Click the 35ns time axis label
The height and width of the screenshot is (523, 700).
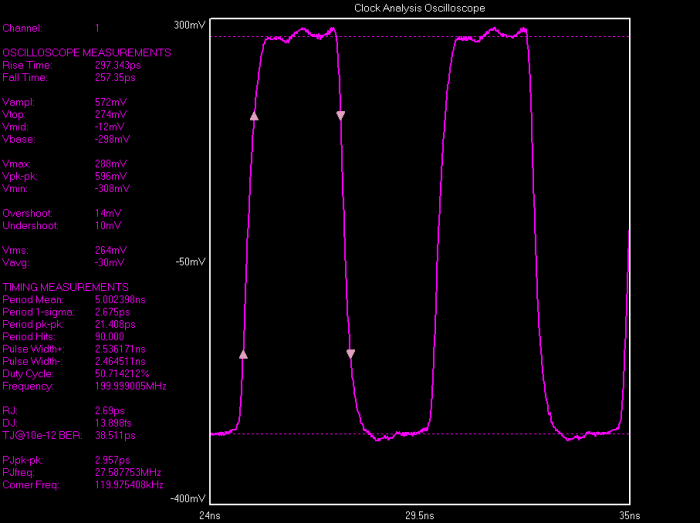pyautogui.click(x=626, y=515)
